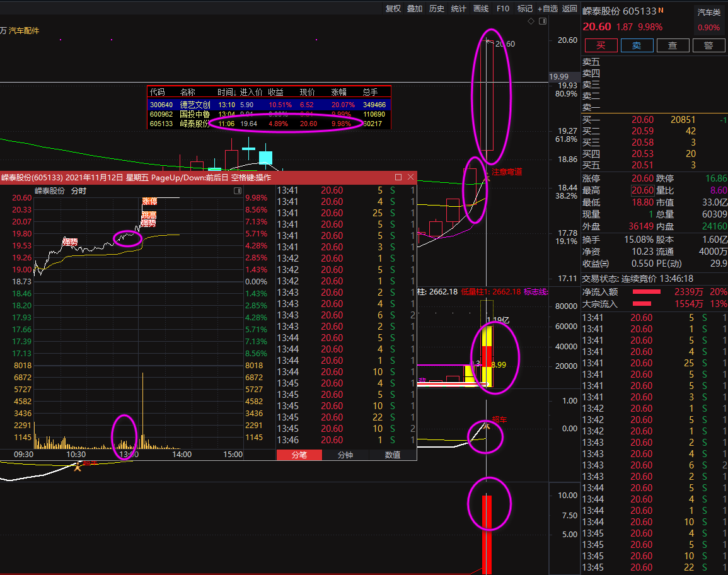Click the 买一 price 20.60
The height and width of the screenshot is (575, 728).
point(642,120)
